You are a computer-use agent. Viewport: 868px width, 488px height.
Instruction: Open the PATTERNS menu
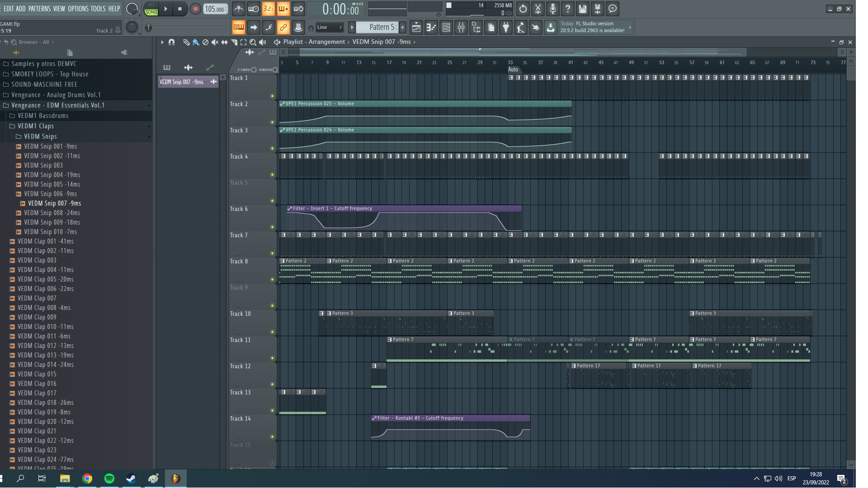39,9
